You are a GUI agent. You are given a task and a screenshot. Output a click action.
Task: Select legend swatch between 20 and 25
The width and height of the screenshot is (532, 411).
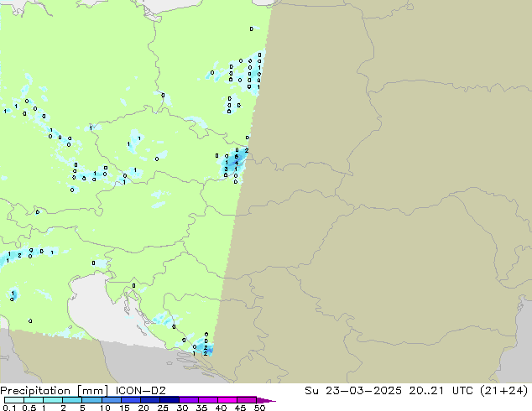tap(149, 400)
